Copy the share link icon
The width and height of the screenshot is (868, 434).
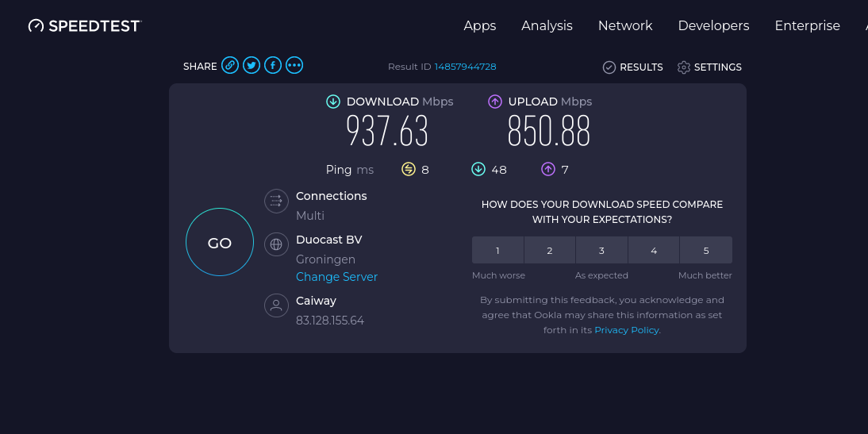(x=230, y=65)
